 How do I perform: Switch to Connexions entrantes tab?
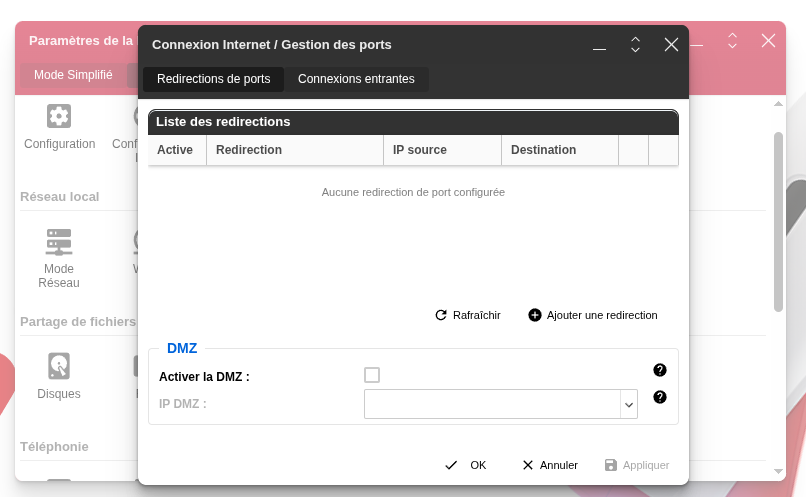[356, 79]
